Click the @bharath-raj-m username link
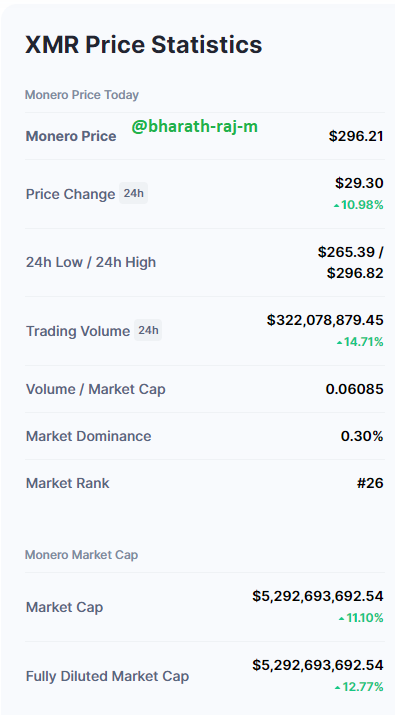The height and width of the screenshot is (715, 395). click(x=195, y=127)
